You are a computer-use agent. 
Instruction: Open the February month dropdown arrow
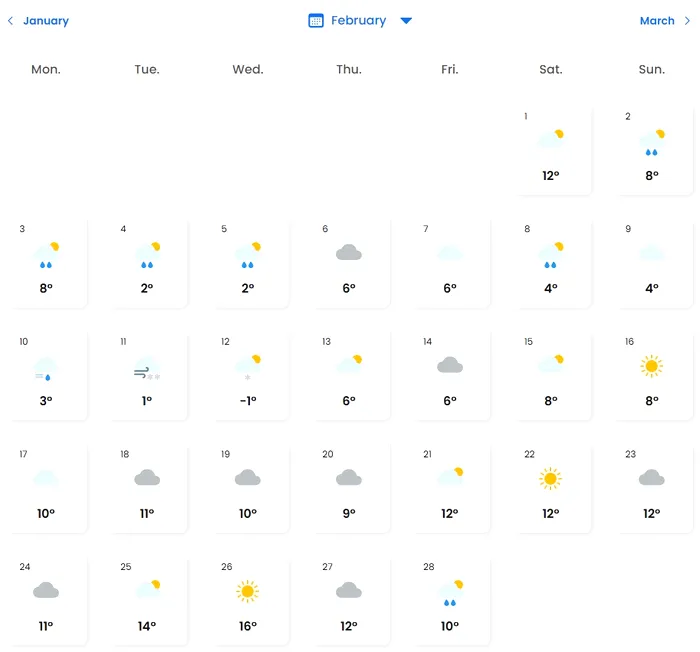point(406,21)
